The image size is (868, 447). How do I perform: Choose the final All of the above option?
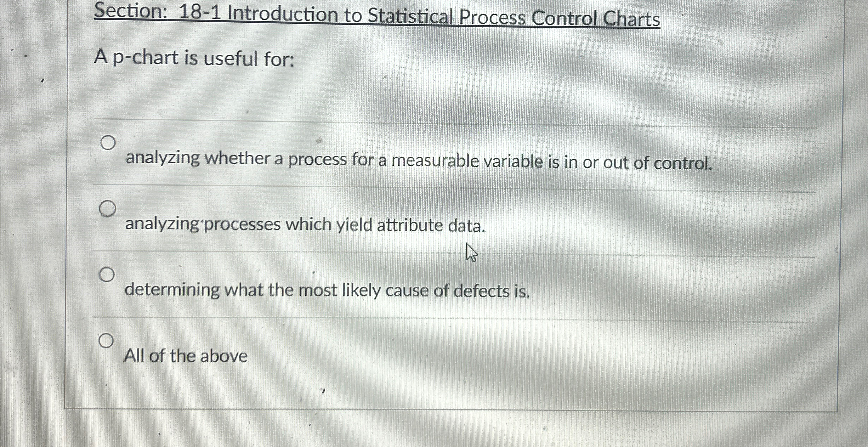[106, 340]
